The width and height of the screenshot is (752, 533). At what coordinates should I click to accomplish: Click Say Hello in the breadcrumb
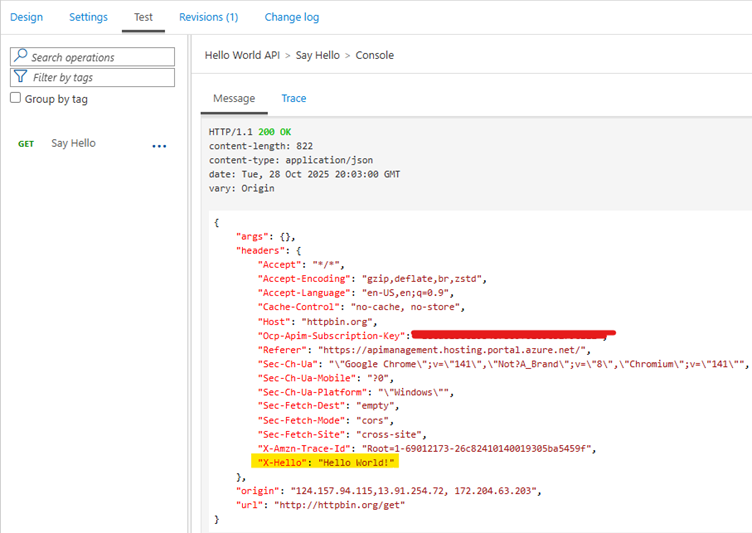[x=318, y=55]
